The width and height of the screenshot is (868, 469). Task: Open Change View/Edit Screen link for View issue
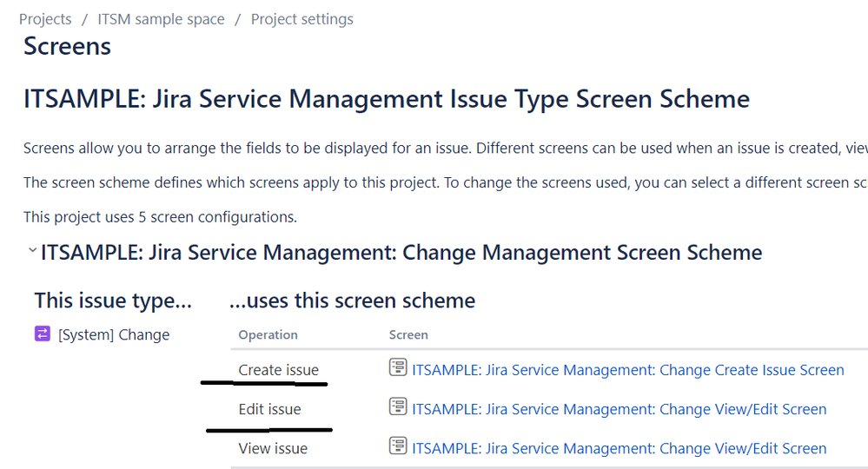pyautogui.click(x=619, y=448)
